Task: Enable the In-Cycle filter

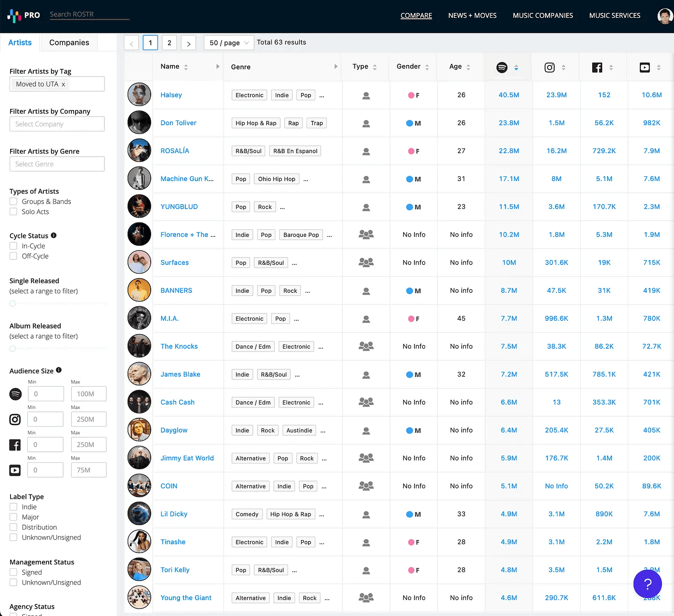Action: (x=13, y=246)
